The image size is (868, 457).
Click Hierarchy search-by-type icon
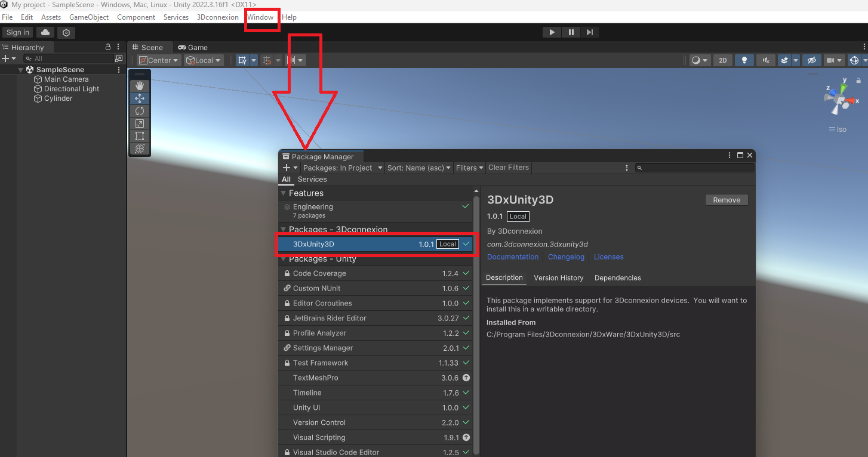tap(118, 58)
